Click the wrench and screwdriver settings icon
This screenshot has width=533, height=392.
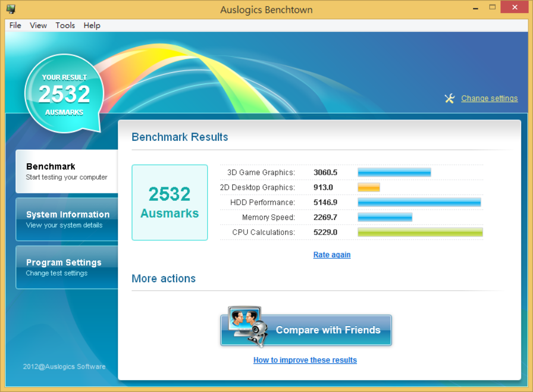tap(449, 98)
